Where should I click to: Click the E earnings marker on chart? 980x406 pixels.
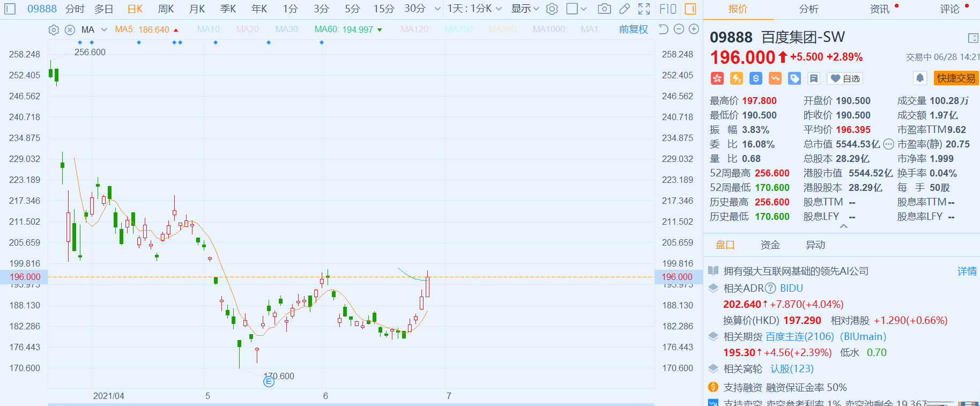(269, 381)
